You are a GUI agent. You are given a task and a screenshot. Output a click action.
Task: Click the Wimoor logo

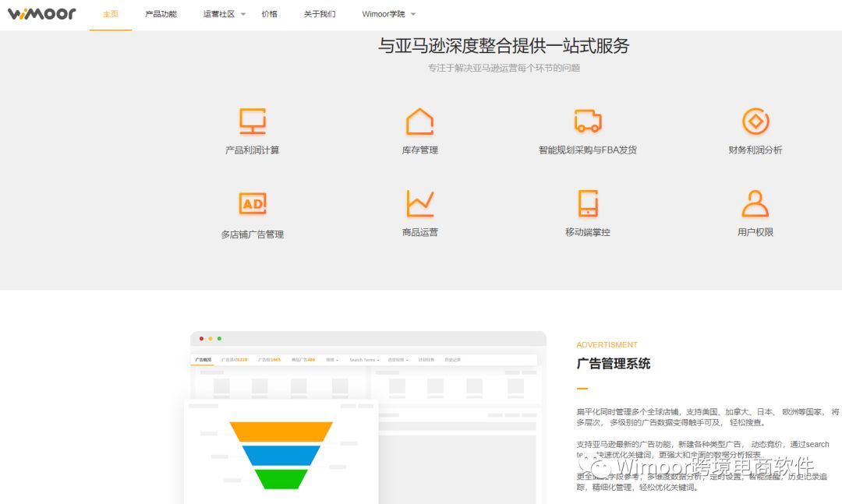tap(42, 13)
